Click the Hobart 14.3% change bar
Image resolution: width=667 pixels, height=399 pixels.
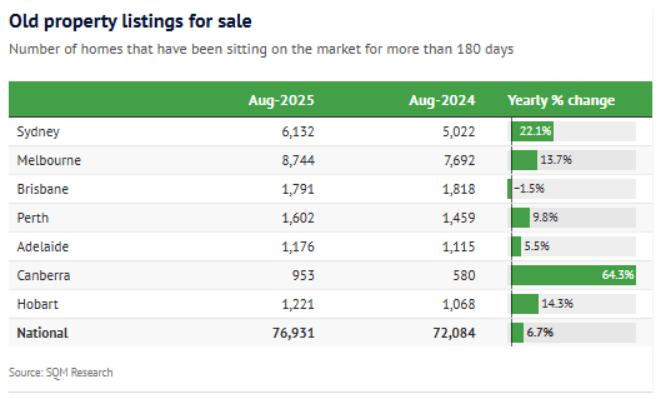(x=525, y=304)
